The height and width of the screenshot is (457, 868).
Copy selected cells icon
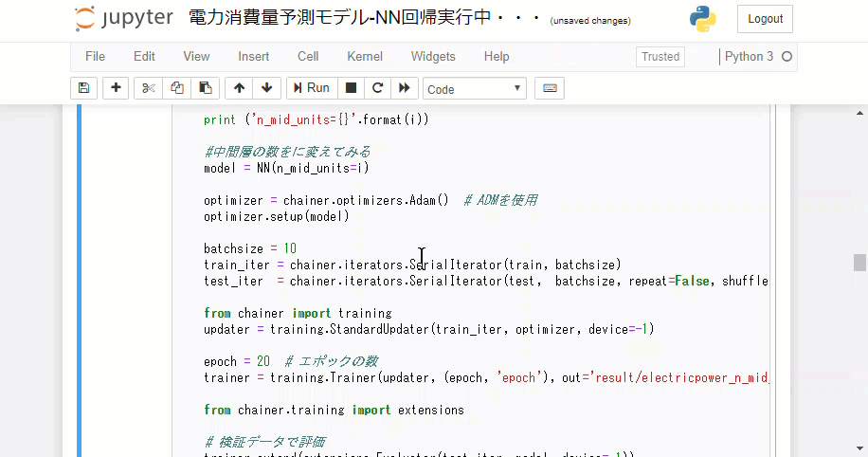click(x=177, y=88)
